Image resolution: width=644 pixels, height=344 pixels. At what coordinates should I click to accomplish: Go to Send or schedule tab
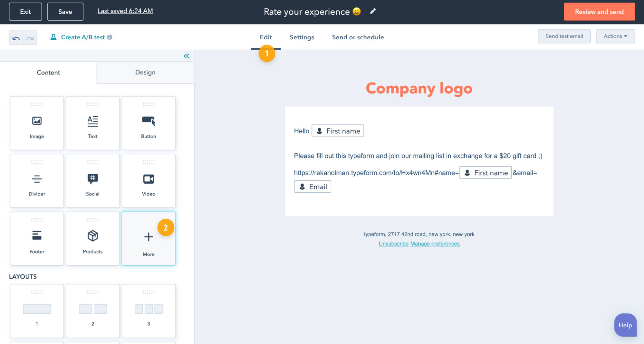click(358, 37)
